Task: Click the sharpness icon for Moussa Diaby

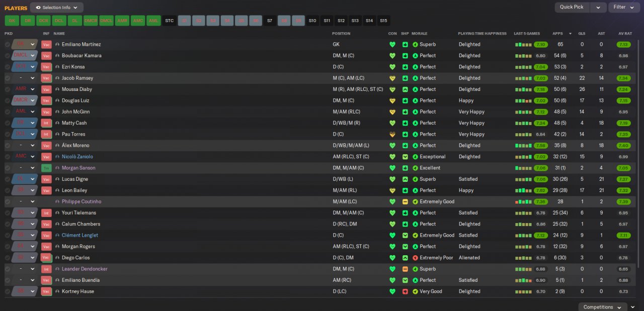Action: tap(405, 89)
